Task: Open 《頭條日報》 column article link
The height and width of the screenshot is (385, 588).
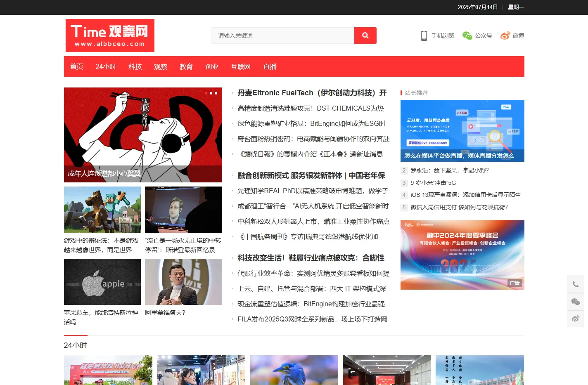Action: click(310, 154)
